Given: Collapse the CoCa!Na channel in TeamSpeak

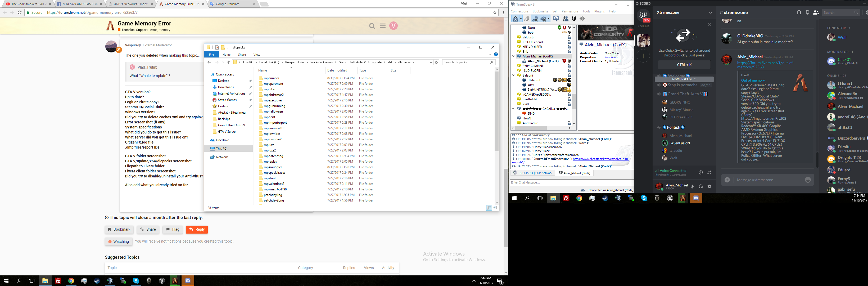Looking at the screenshot, I should tap(513, 109).
